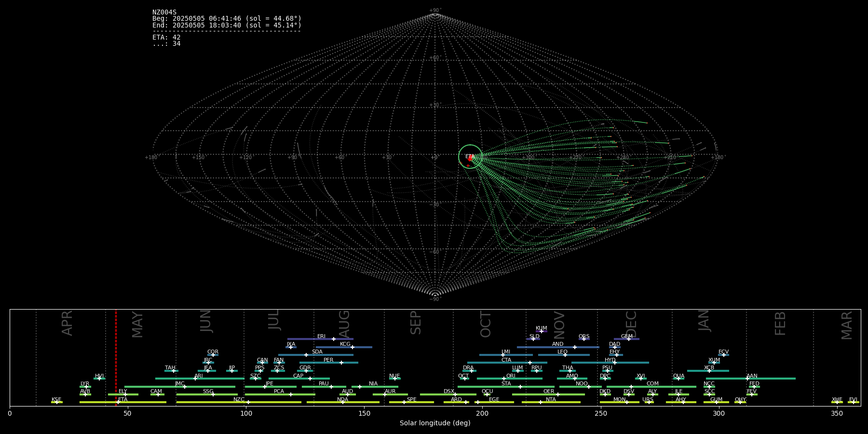Screen dimensions: 868x434
Task: Click the SDA shower bar
Action: (315, 355)
